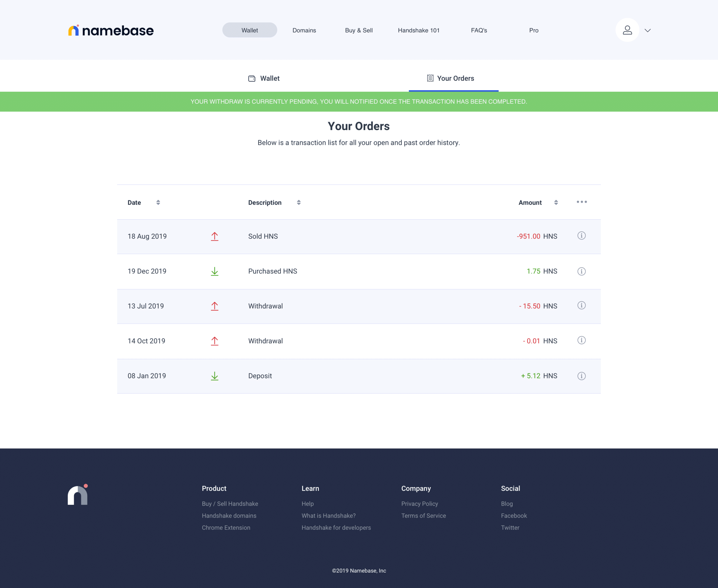The height and width of the screenshot is (588, 718).
Task: Open Pro navigation item
Action: (x=533, y=31)
